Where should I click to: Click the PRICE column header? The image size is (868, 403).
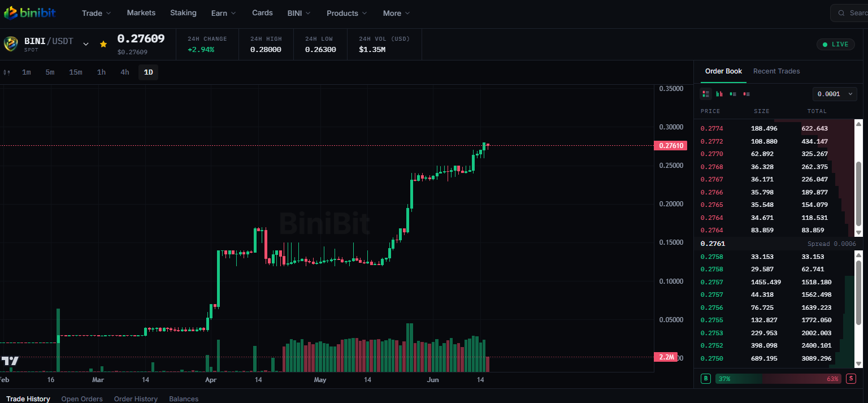click(x=711, y=111)
